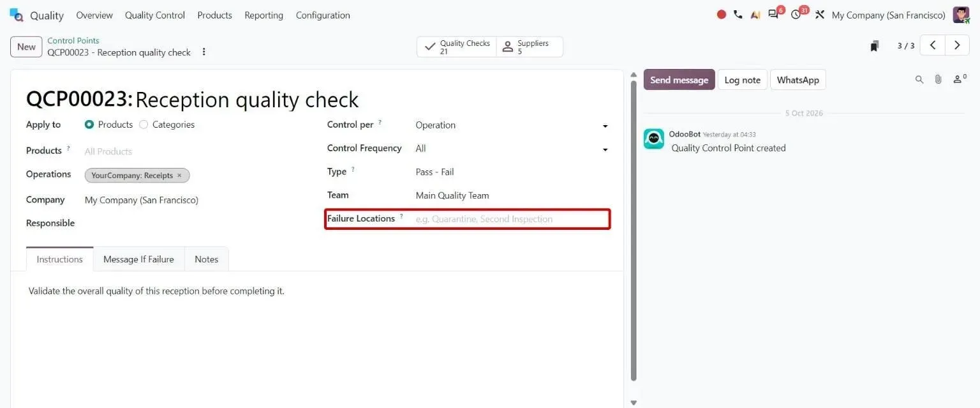Open the Quality Checks 21 stat button
Screen dimensions: 980x408
coord(457,47)
